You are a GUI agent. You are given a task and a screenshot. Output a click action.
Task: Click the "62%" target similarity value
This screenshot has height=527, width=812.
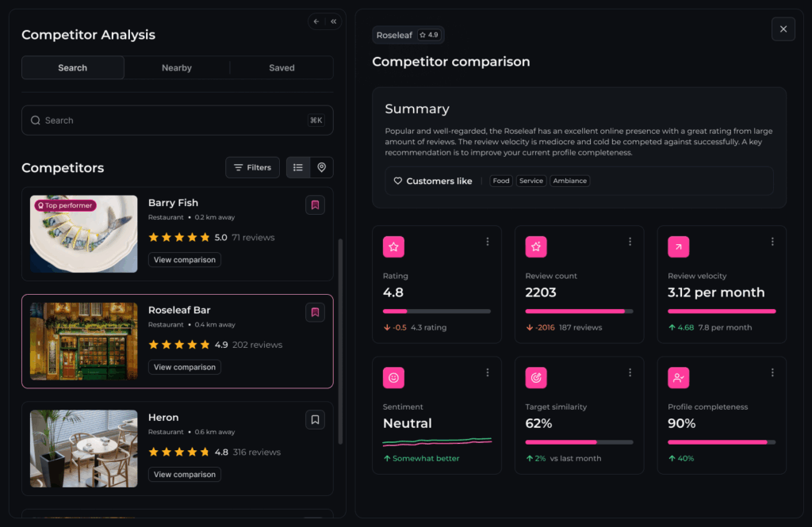tap(538, 423)
